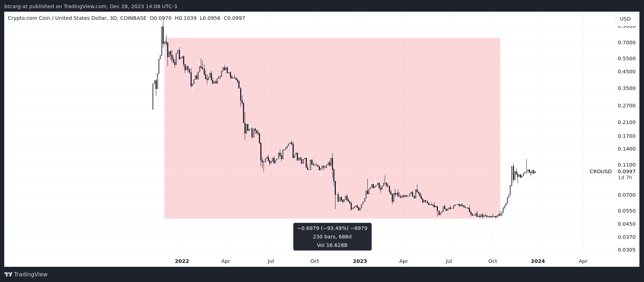Click the 1d 7h bar countdown
The width and height of the screenshot is (644, 282).
625,177
